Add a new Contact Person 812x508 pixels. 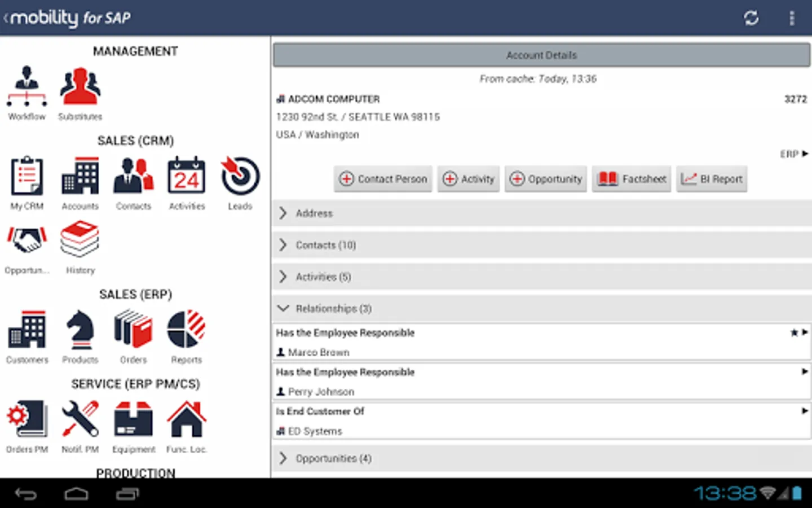click(x=383, y=179)
